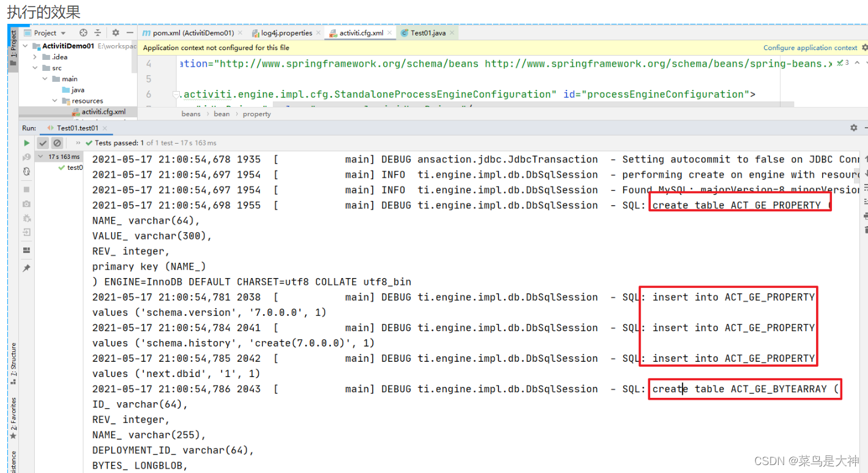Select activiti.cfg.xml in the Project tree
Screen dimensions: 868x473
tap(104, 112)
